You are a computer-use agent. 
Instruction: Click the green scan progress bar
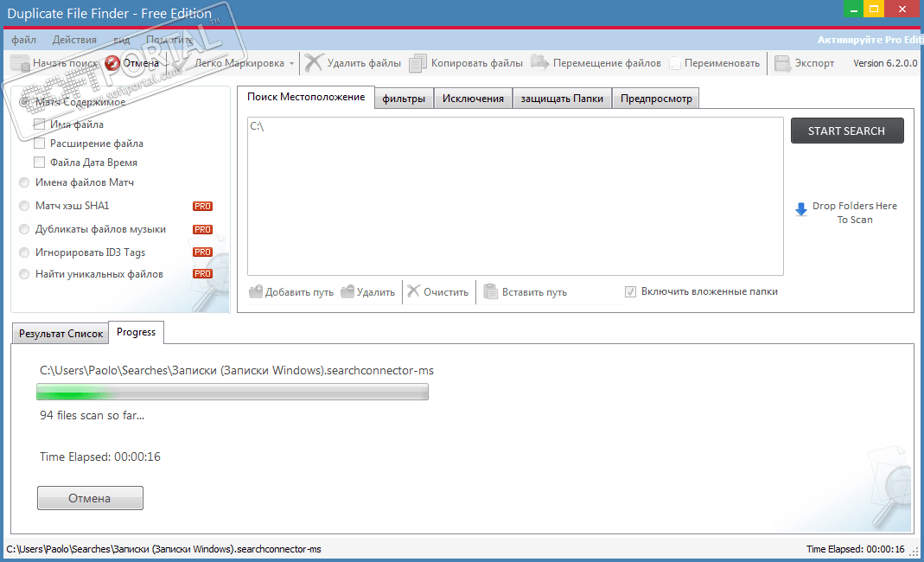pyautogui.click(x=233, y=392)
